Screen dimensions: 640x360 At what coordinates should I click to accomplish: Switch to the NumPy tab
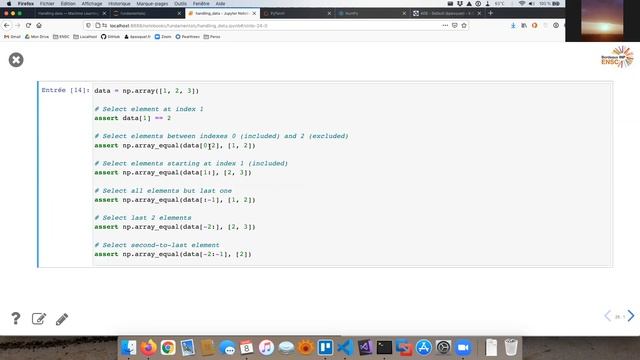click(x=371, y=13)
